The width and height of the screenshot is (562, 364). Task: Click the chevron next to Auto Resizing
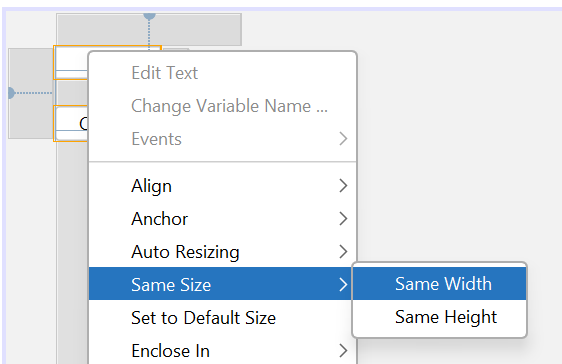343,252
